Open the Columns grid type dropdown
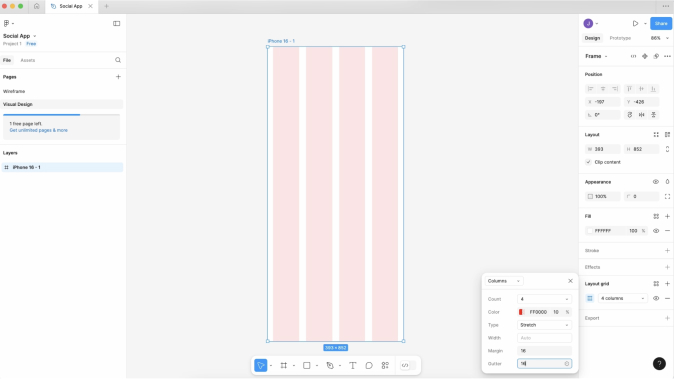 [x=504, y=281]
